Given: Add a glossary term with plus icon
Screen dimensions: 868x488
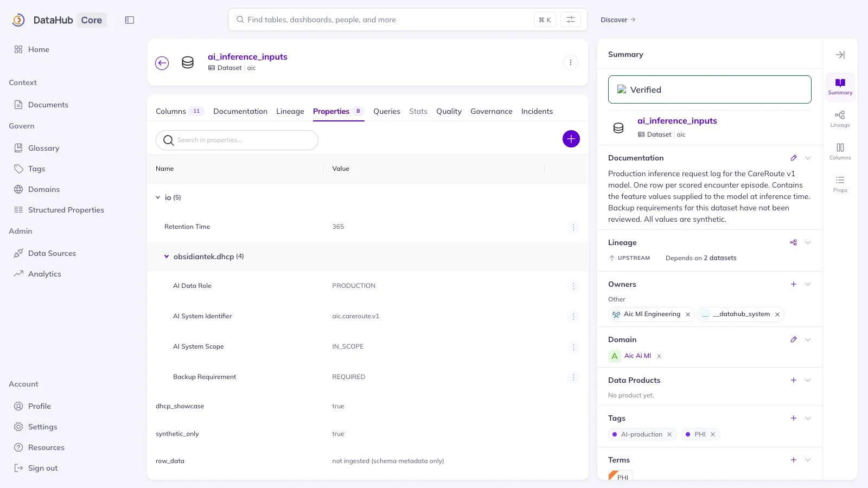Looking at the screenshot, I should [x=793, y=460].
